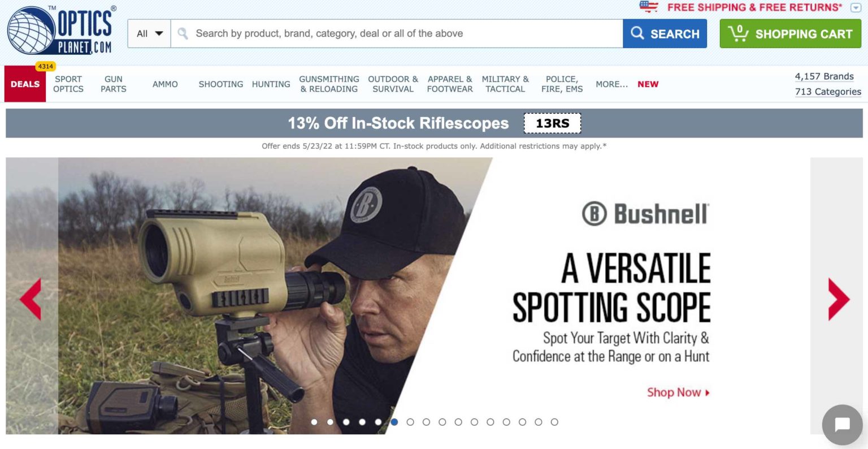This screenshot has width=868, height=449.
Task: Select the carousel dot right of the active one
Action: (x=410, y=422)
